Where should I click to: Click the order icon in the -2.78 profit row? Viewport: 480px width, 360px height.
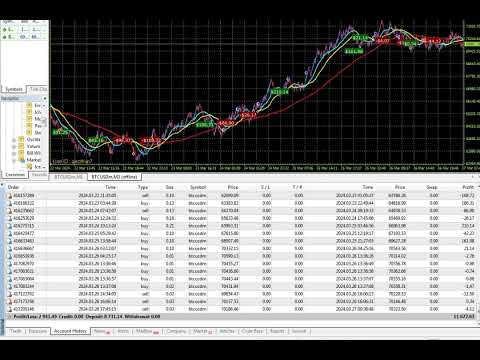10,256
